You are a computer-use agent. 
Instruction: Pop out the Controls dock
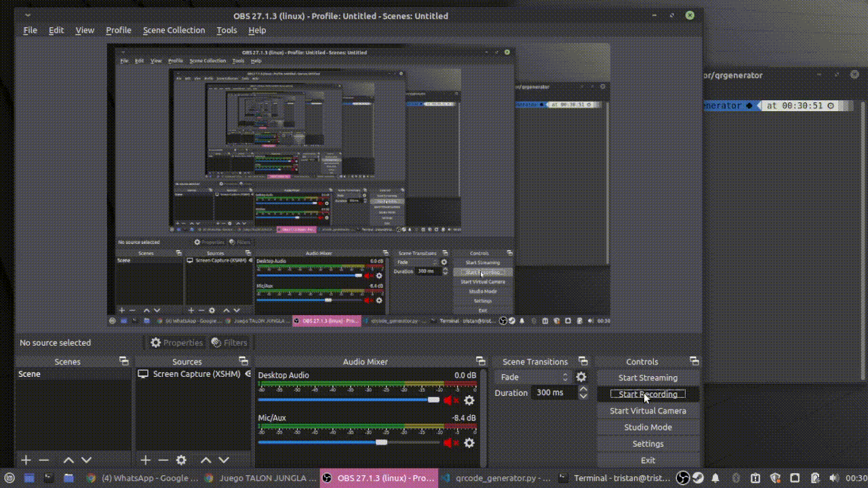coord(694,361)
